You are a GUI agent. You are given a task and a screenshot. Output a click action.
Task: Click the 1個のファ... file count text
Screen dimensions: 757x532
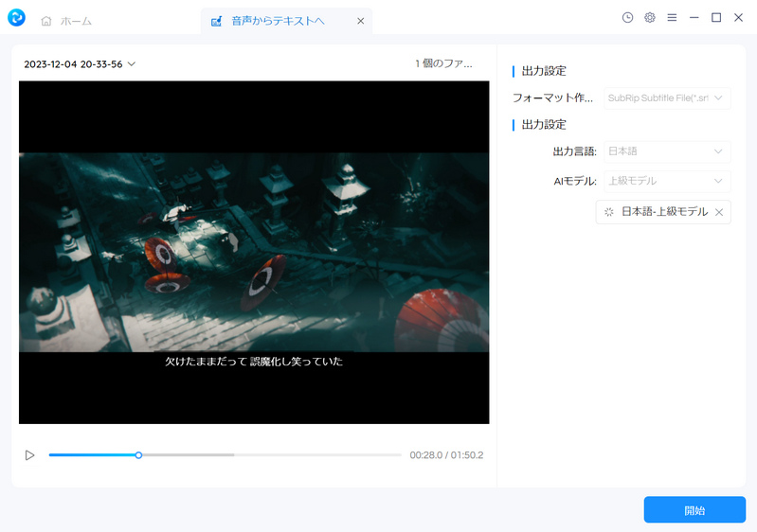pyautogui.click(x=443, y=63)
